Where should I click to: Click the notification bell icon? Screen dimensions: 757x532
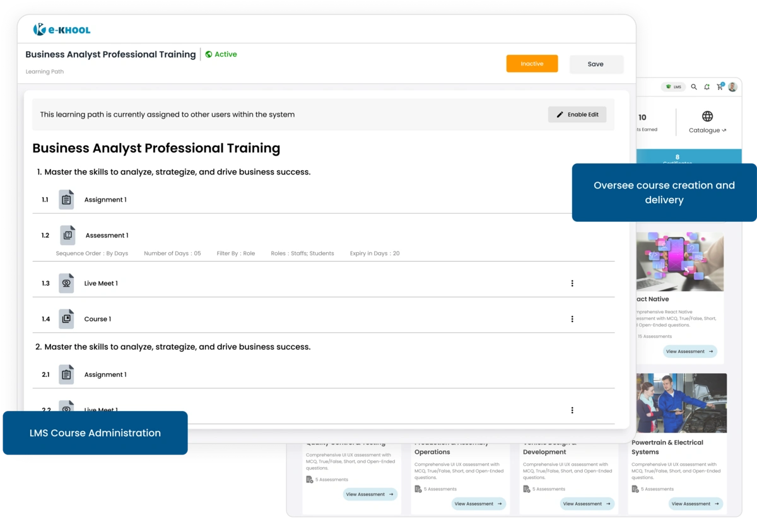707,86
